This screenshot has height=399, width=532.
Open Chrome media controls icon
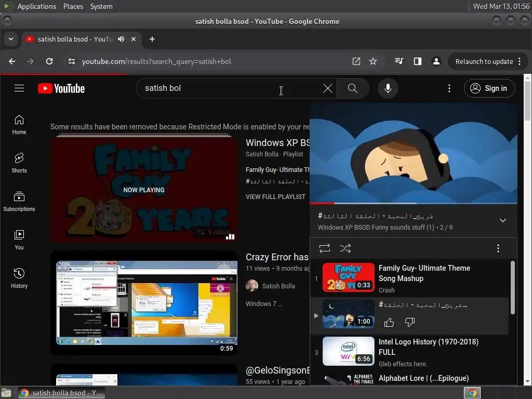coord(399,61)
